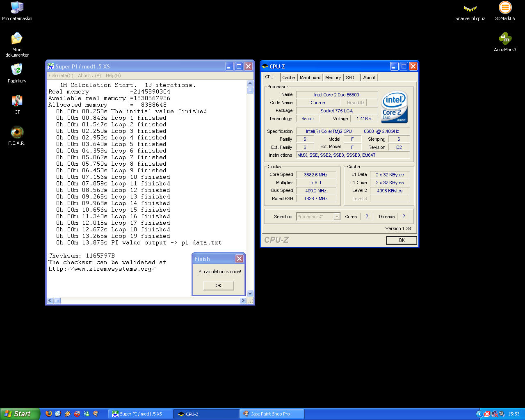
Task: Click the Checksum: 1165F97B line
Action: [x=82, y=256]
